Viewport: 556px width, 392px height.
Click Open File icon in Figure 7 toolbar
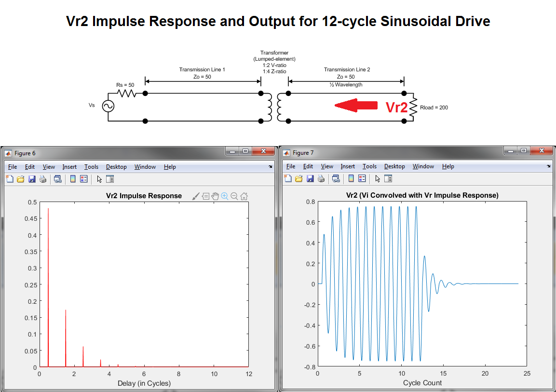299,179
